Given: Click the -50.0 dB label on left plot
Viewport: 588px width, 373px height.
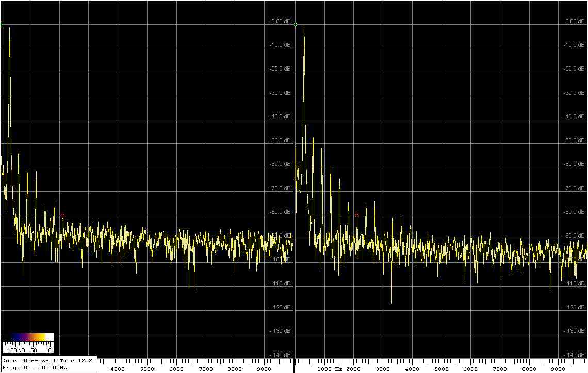Looking at the screenshot, I should (281, 141).
